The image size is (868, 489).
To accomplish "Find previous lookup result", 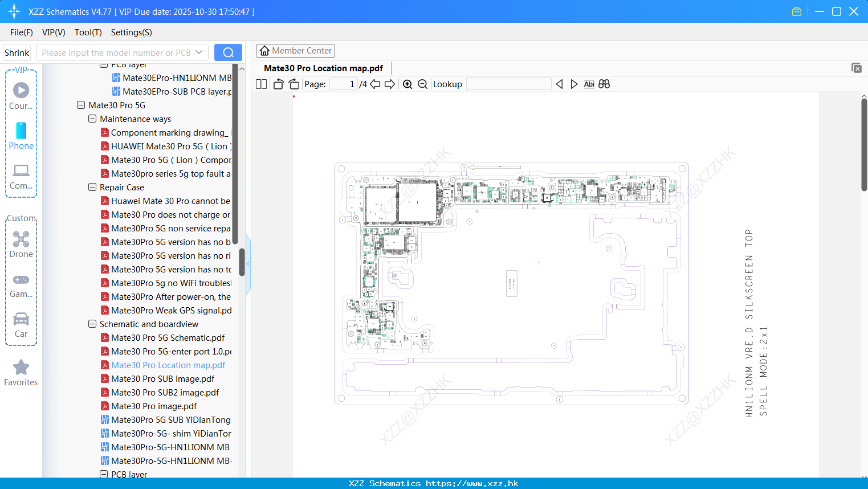I will pyautogui.click(x=559, y=84).
